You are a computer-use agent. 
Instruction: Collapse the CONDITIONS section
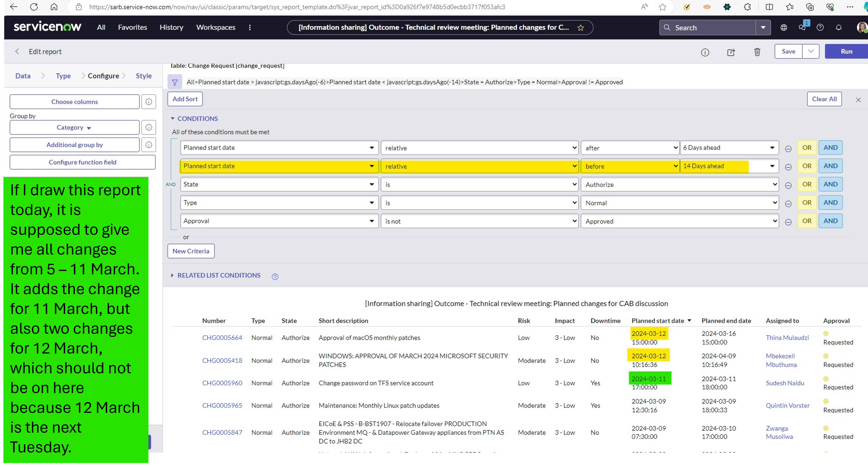pos(194,119)
